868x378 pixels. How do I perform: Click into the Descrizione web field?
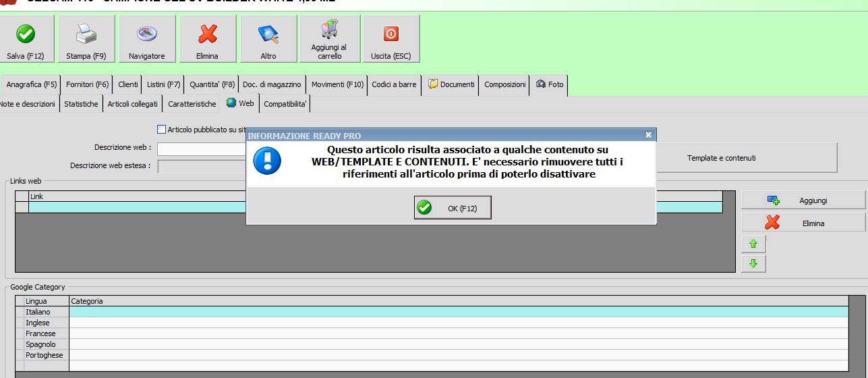pos(201,148)
